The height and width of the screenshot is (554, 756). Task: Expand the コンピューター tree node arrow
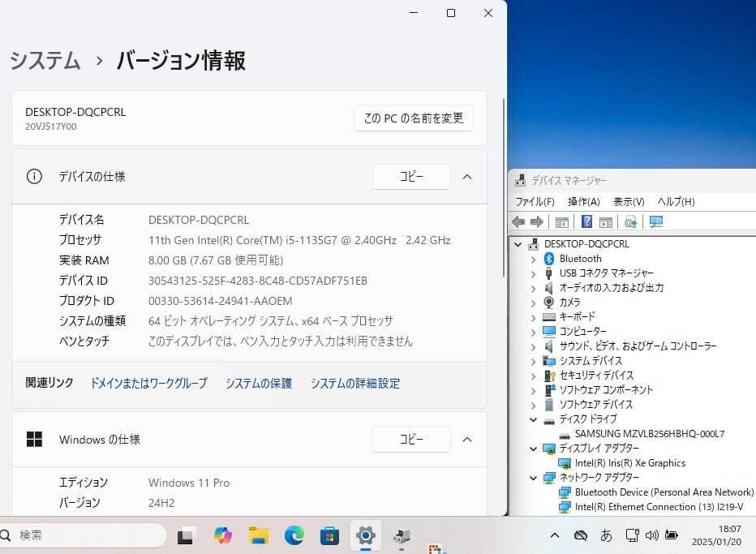click(x=533, y=333)
